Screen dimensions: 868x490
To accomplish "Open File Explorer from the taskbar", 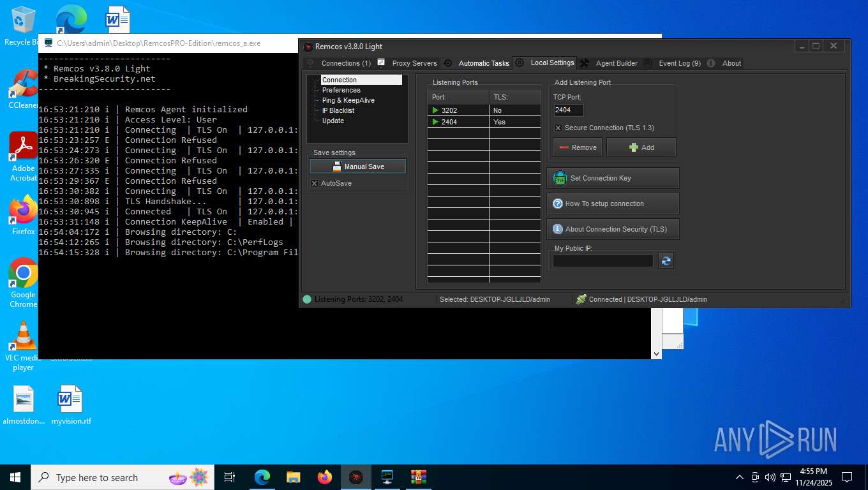I will pos(293,477).
